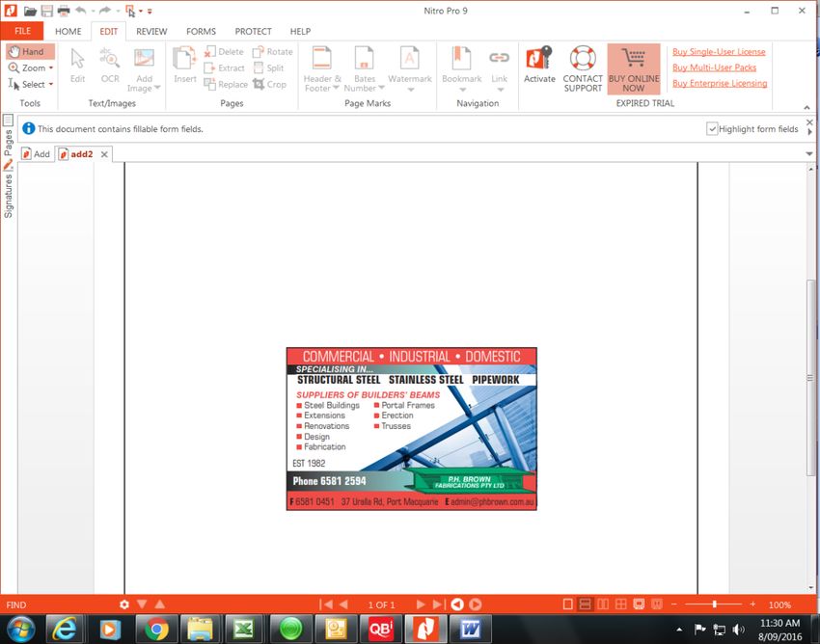Open Excel from the taskbar

point(244,629)
